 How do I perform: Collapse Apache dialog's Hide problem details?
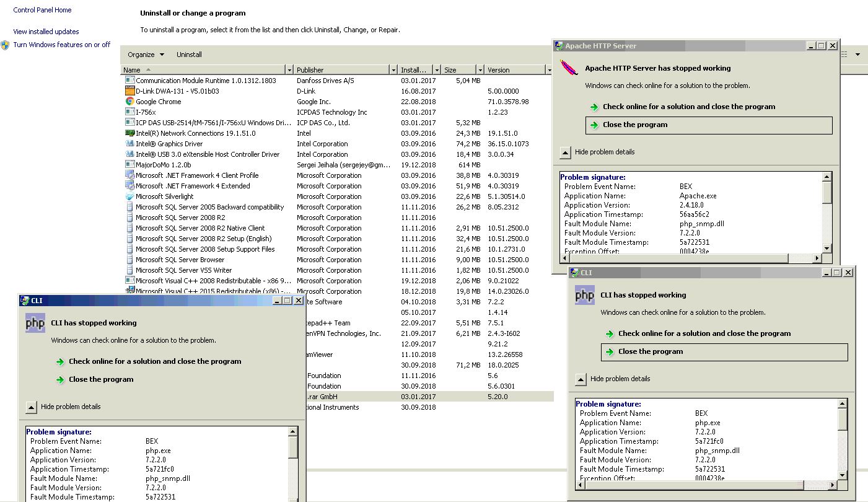[x=566, y=152]
